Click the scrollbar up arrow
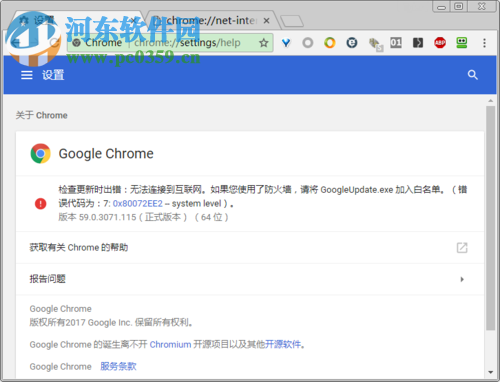The image size is (500, 382). (x=490, y=101)
